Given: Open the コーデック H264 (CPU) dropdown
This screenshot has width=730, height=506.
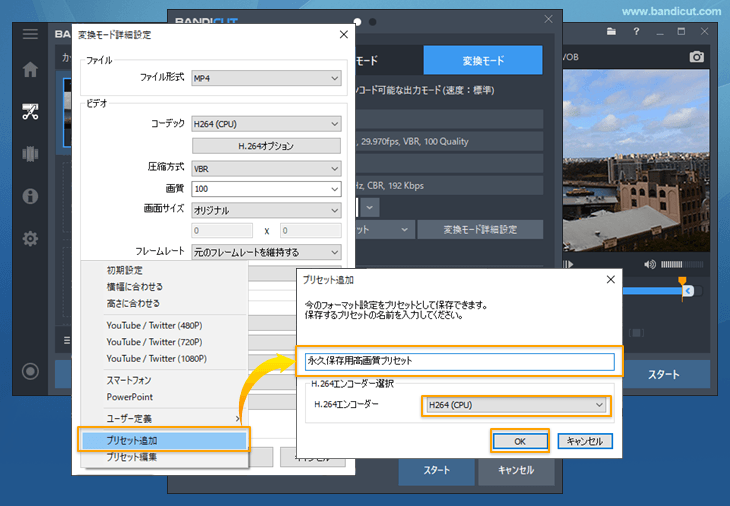Looking at the screenshot, I should (x=266, y=124).
